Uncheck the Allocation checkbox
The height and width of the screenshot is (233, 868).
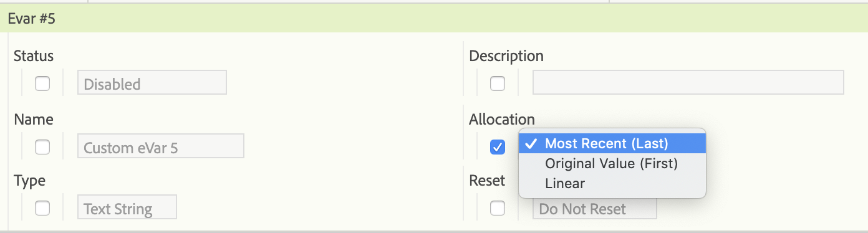click(498, 146)
